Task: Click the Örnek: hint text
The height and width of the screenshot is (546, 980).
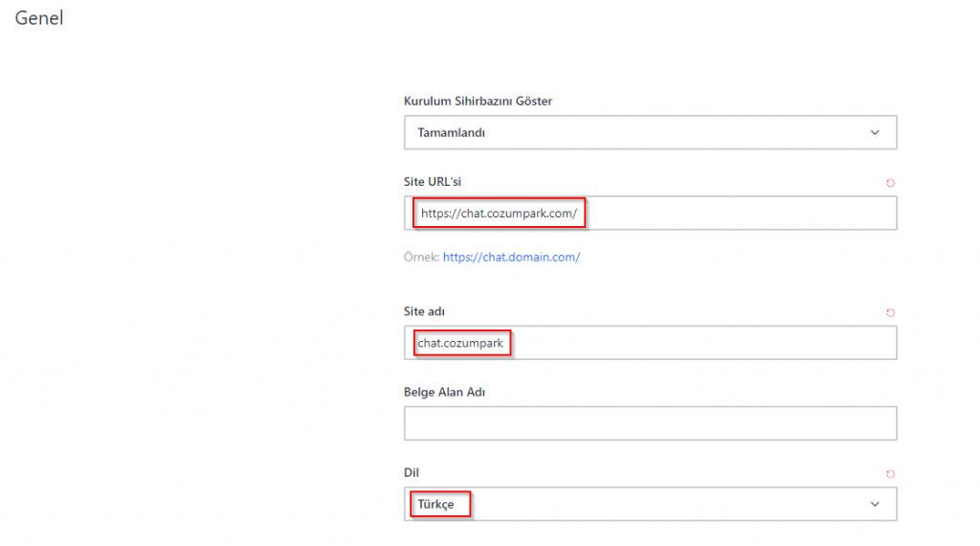Action: [422, 257]
